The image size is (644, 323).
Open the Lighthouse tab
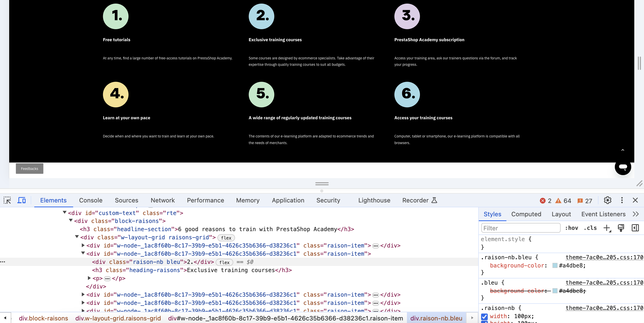click(374, 200)
